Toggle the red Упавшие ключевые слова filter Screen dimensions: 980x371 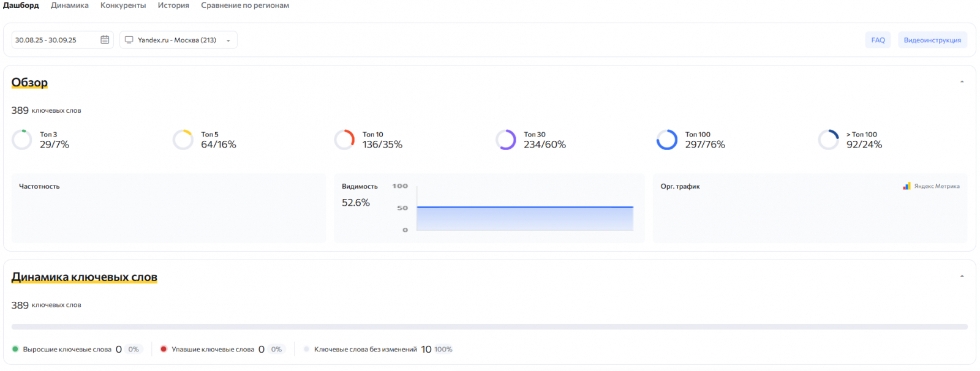164,349
